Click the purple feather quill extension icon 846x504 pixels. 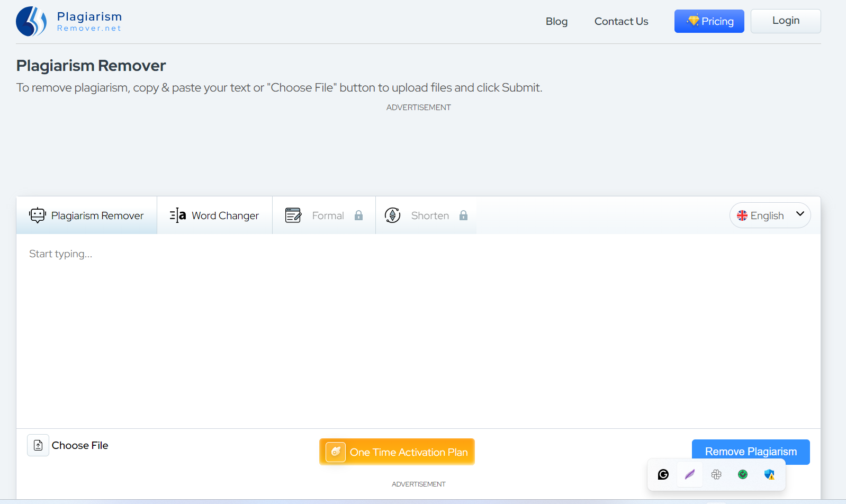click(x=690, y=474)
